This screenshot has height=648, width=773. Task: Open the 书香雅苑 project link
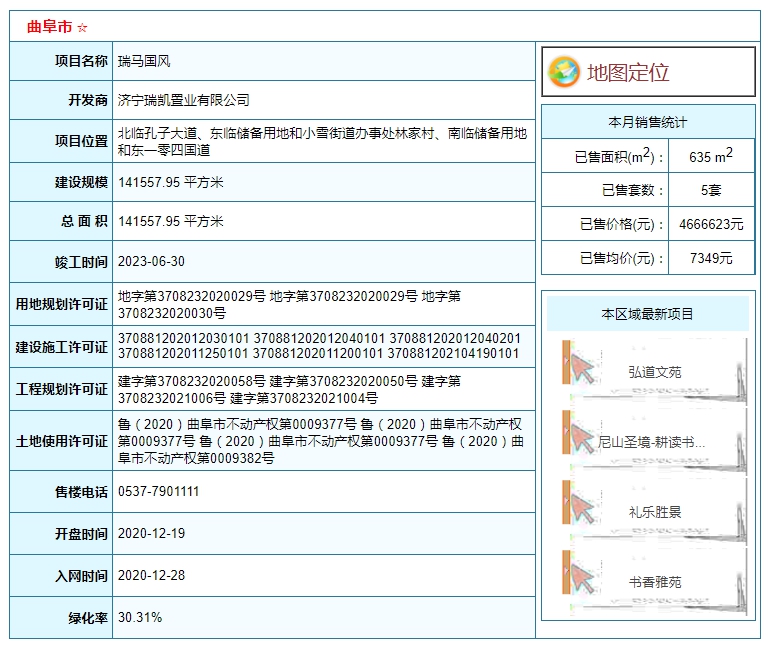(655, 582)
